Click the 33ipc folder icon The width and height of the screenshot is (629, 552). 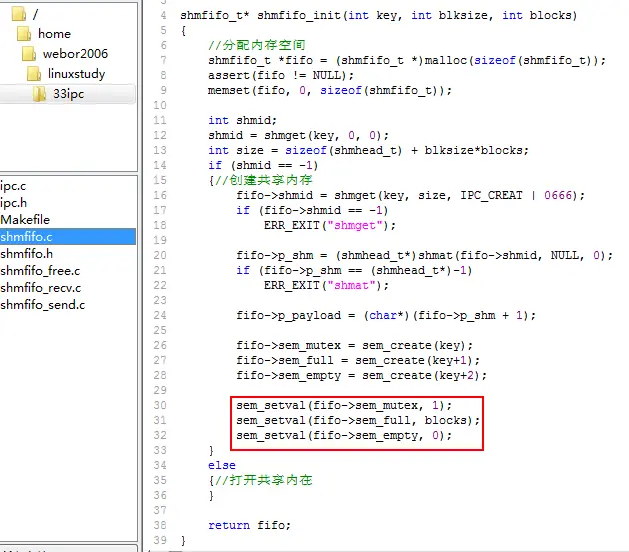coord(39,94)
